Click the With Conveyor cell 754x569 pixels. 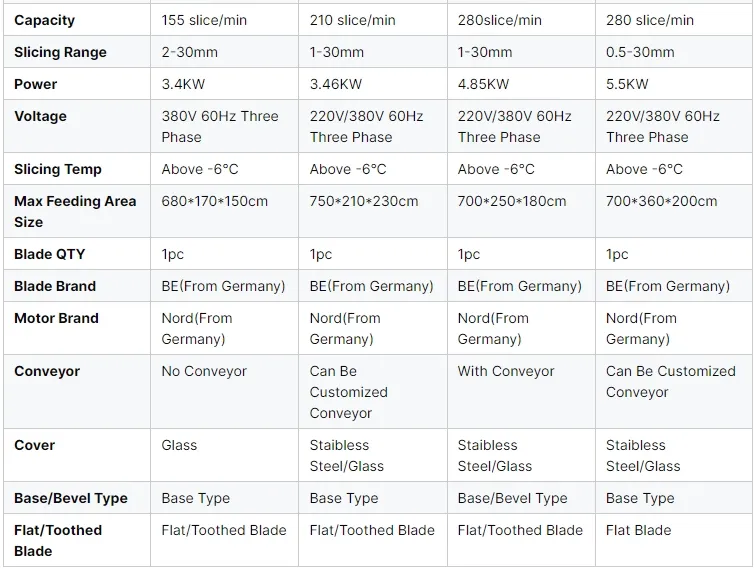[x=521, y=392]
